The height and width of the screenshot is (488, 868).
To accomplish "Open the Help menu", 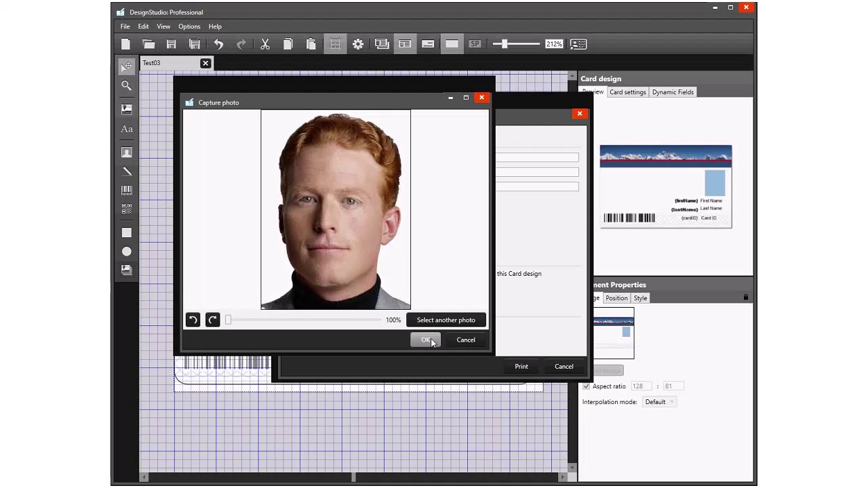I will coord(215,26).
